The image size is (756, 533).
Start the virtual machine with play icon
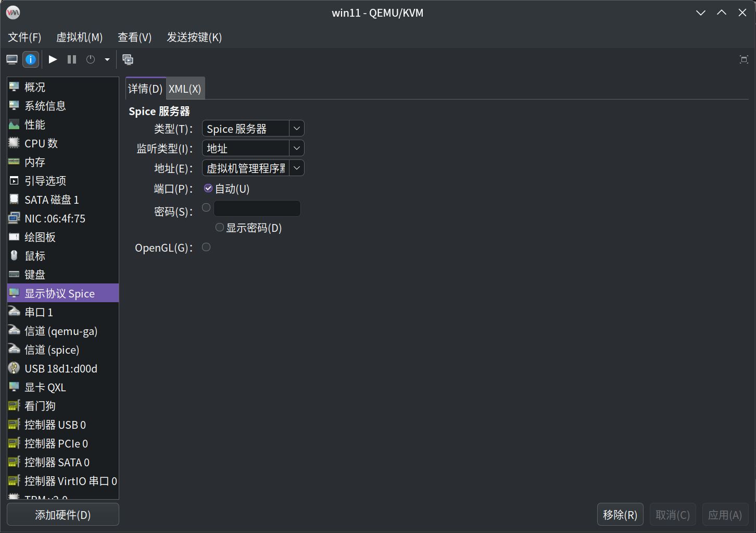[52, 59]
